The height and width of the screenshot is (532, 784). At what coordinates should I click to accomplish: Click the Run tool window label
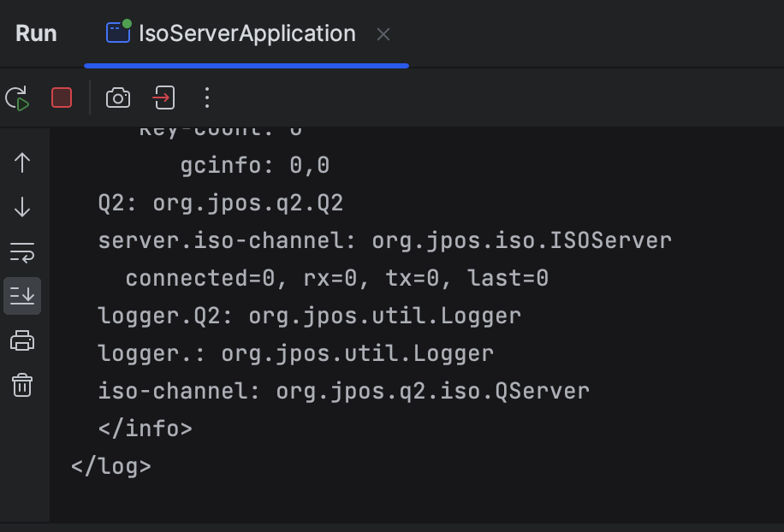[36, 34]
